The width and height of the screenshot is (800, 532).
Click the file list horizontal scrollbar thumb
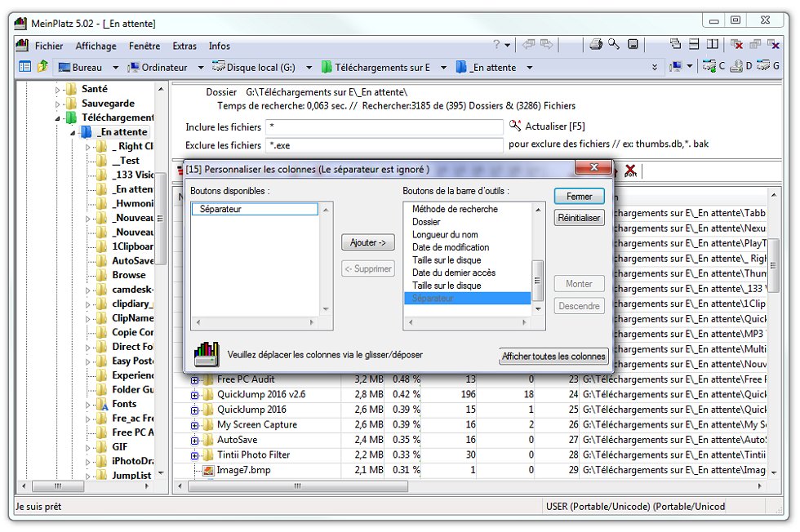(298, 486)
